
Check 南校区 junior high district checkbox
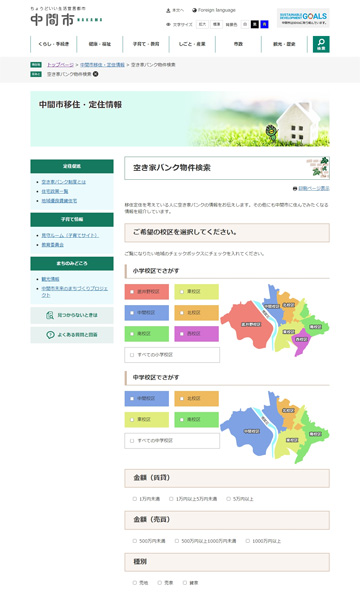coord(182,419)
